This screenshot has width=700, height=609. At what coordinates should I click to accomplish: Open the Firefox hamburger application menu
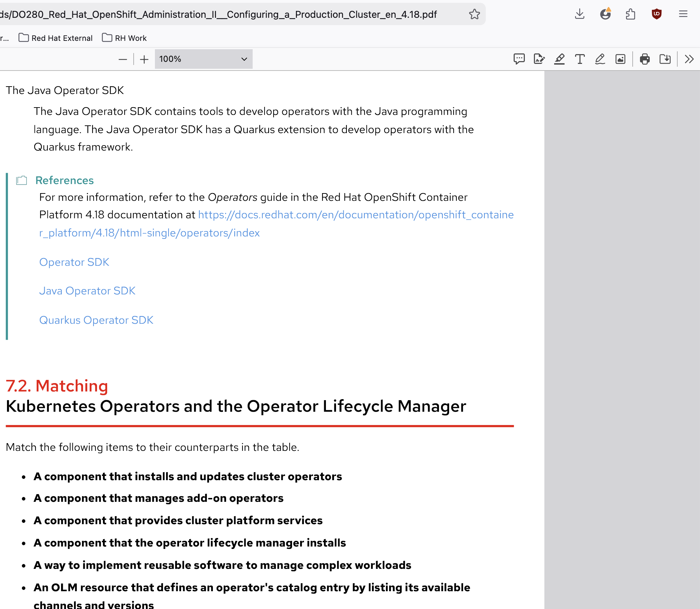pos(683,14)
